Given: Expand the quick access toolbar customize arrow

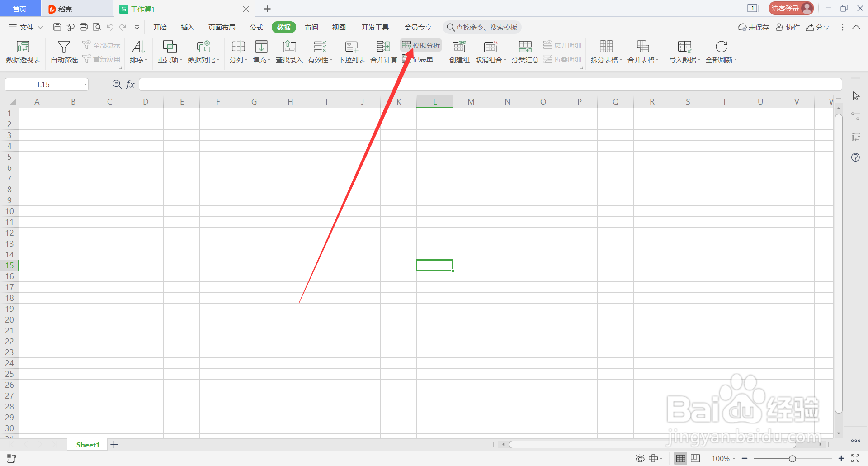Looking at the screenshot, I should (x=137, y=27).
